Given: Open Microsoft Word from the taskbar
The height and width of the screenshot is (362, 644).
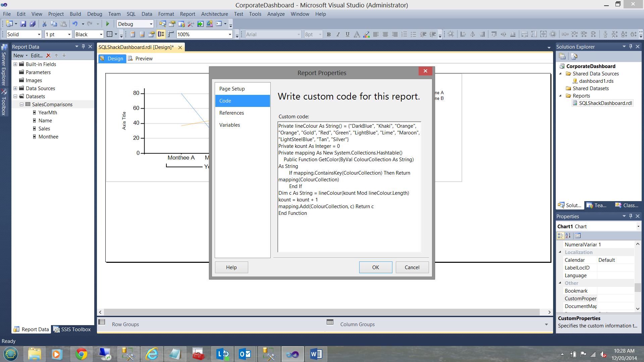Looking at the screenshot, I should (x=316, y=354).
